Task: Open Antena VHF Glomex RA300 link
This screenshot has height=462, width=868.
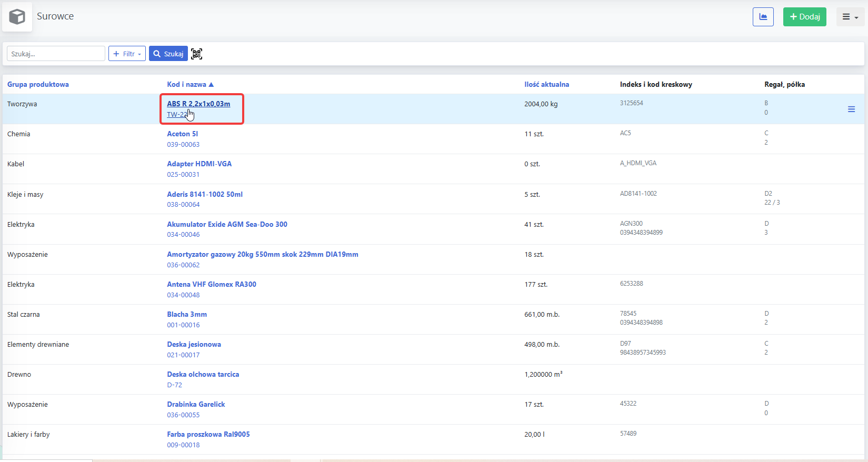Action: coord(212,284)
